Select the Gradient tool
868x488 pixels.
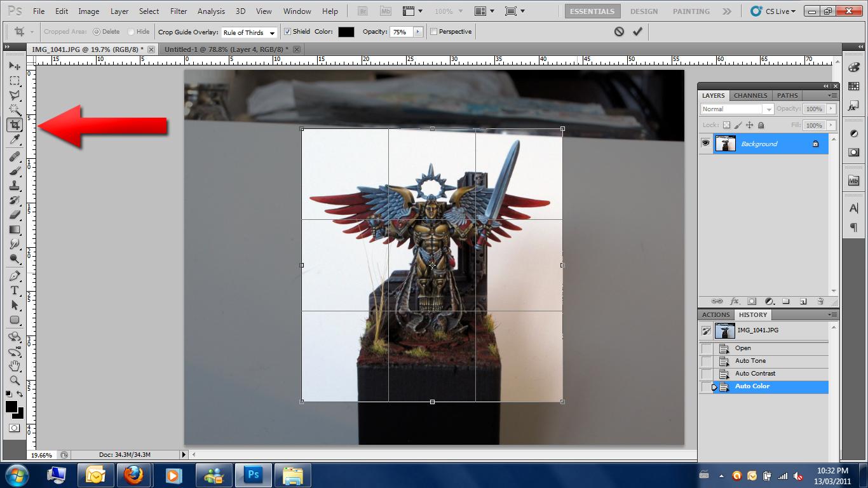coord(15,229)
